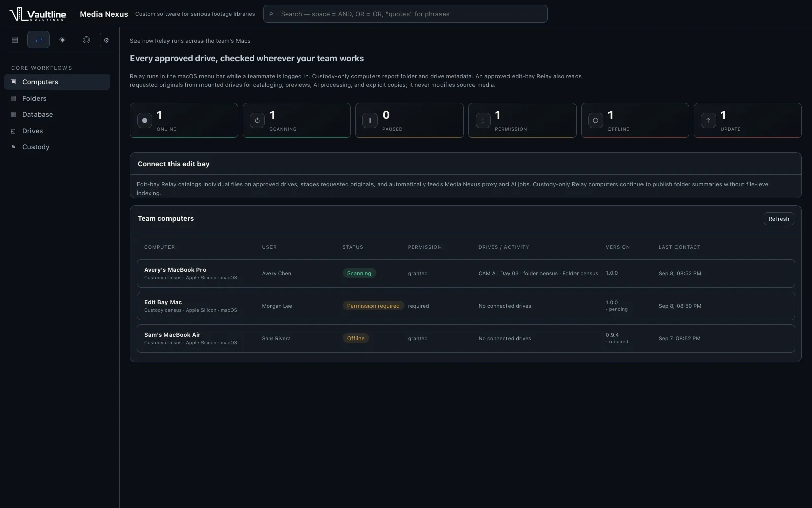Viewport: 812px width, 508px height.
Task: Click the LAST CONTACT column header
Action: click(x=680, y=247)
